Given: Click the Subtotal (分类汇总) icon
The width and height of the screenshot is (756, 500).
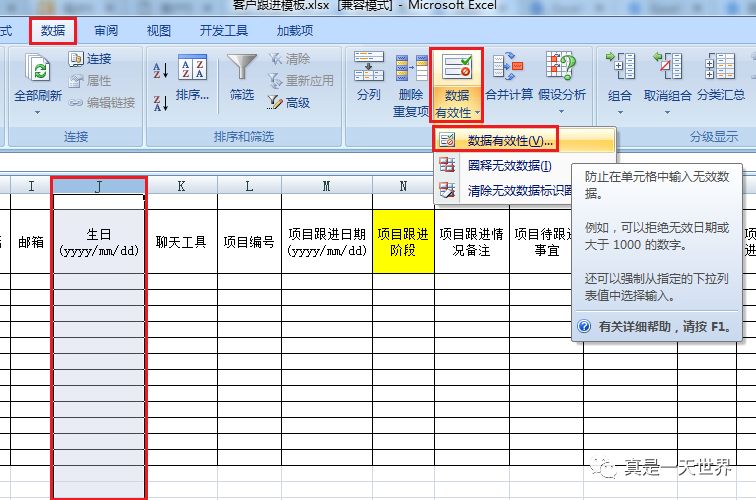Looking at the screenshot, I should [721, 70].
